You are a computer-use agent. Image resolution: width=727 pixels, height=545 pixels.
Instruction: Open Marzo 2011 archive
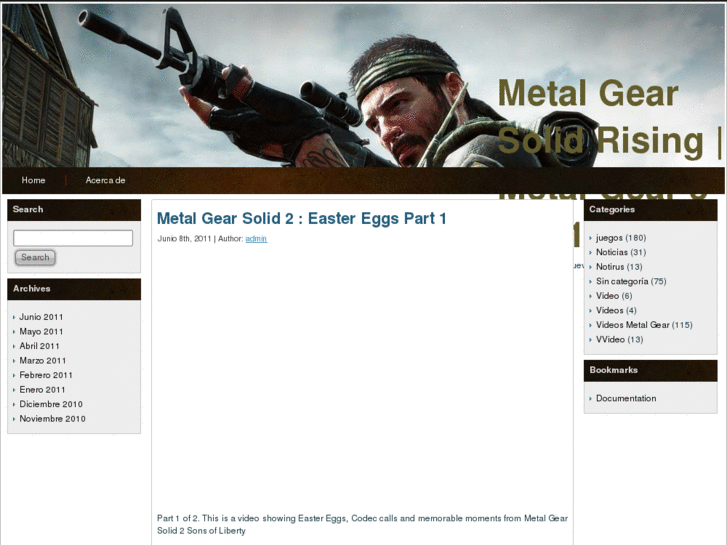pyautogui.click(x=43, y=360)
